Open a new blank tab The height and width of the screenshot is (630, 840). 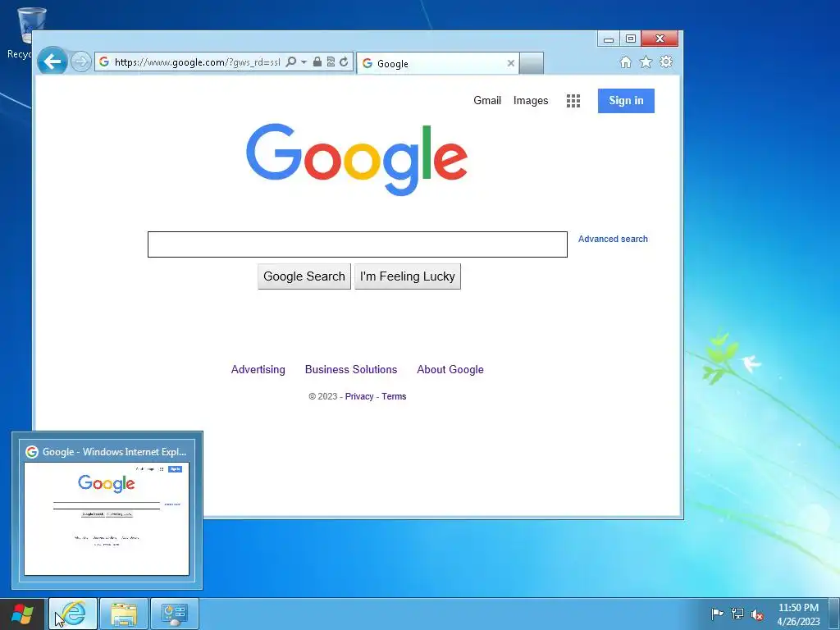point(532,63)
